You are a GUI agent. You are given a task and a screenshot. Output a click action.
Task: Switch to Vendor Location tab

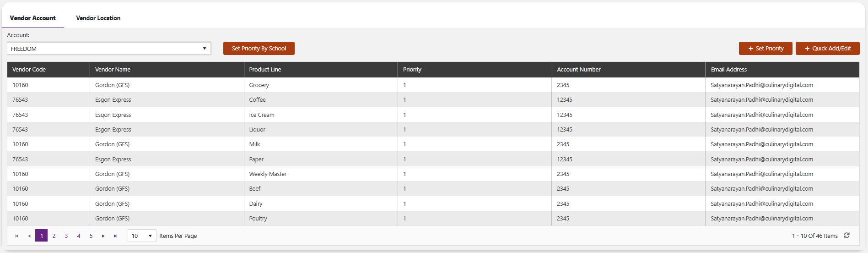pyautogui.click(x=98, y=18)
